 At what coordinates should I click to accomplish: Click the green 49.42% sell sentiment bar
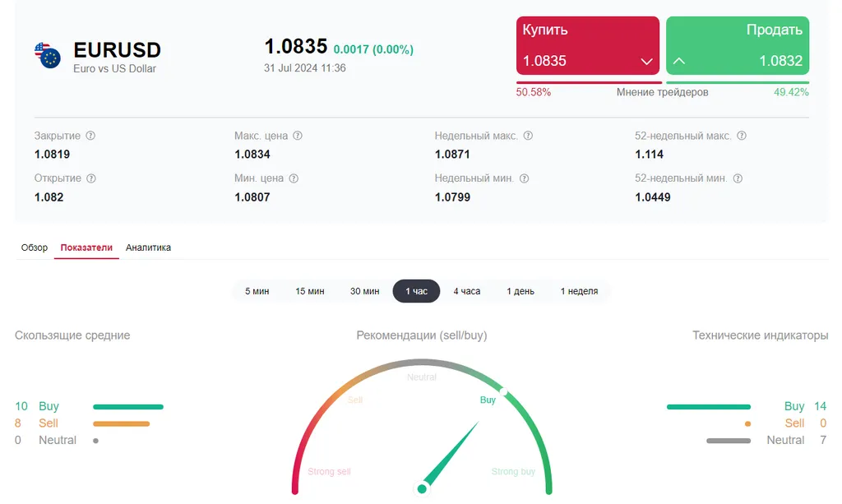click(738, 83)
